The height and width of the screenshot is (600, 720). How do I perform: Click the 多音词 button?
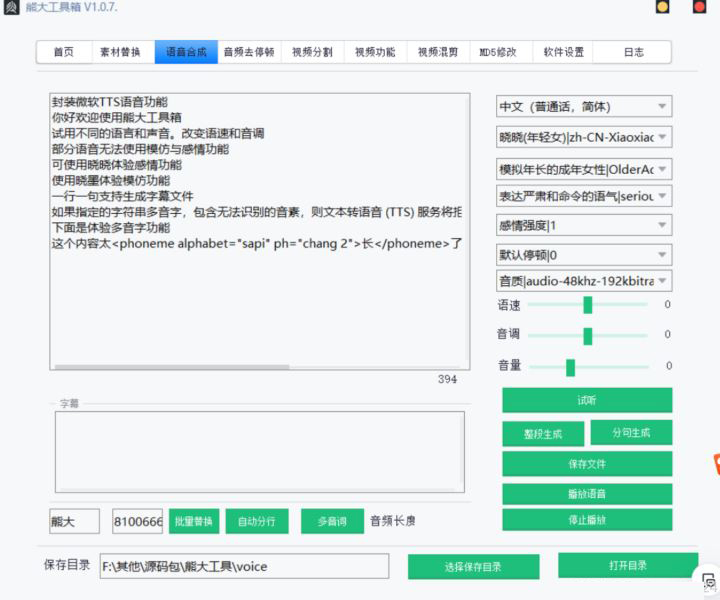coord(332,521)
